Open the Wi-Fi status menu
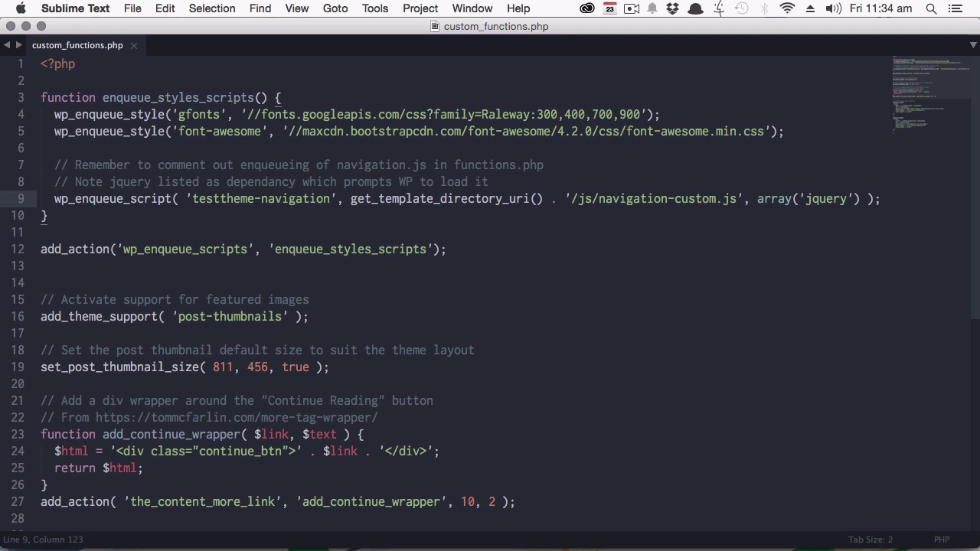Screen dimensions: 980x551 (x=787, y=8)
